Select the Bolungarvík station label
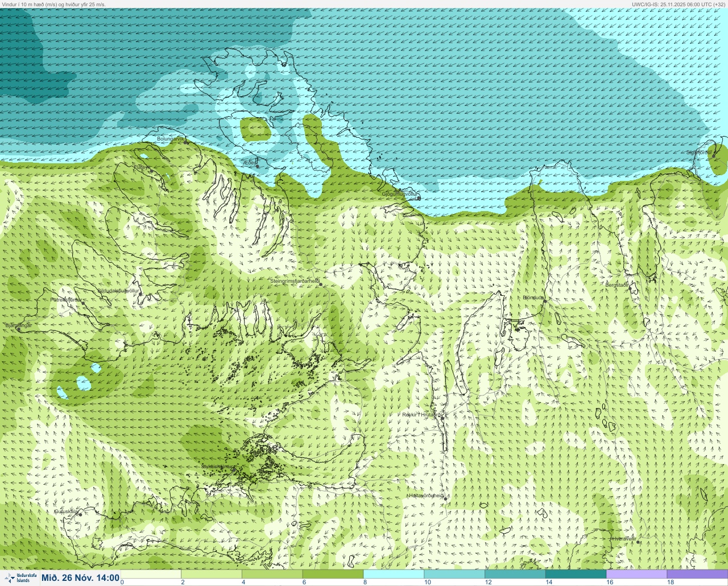The width and height of the screenshot is (728, 586). click(171, 139)
